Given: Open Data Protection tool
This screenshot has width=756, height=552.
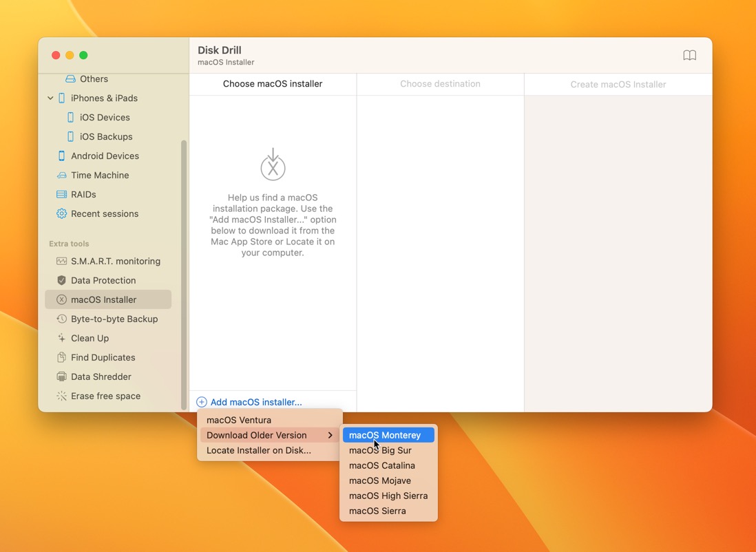Looking at the screenshot, I should 108,280.
